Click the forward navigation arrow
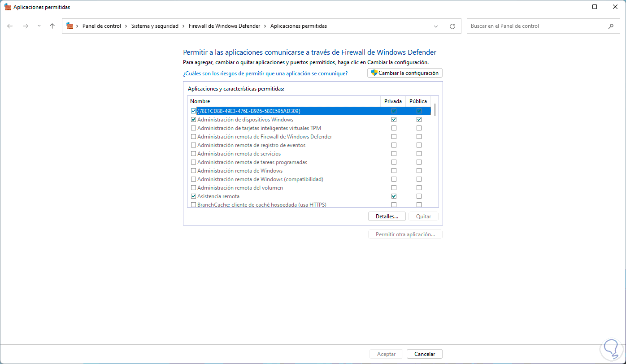 coord(26,26)
